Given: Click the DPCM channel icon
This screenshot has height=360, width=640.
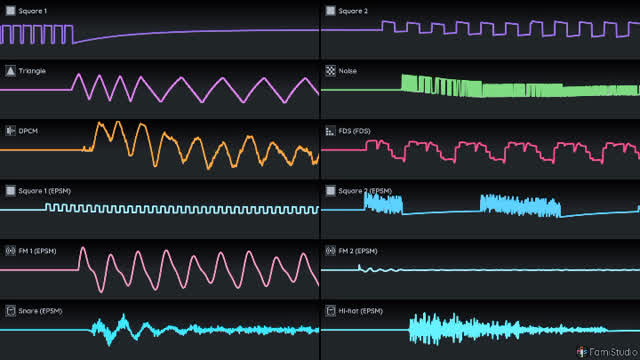Looking at the screenshot, I should point(10,131).
